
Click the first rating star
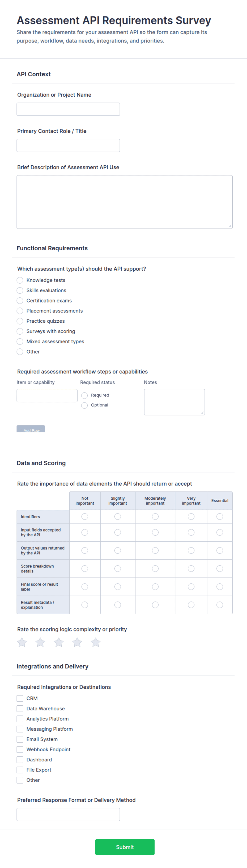point(22,642)
